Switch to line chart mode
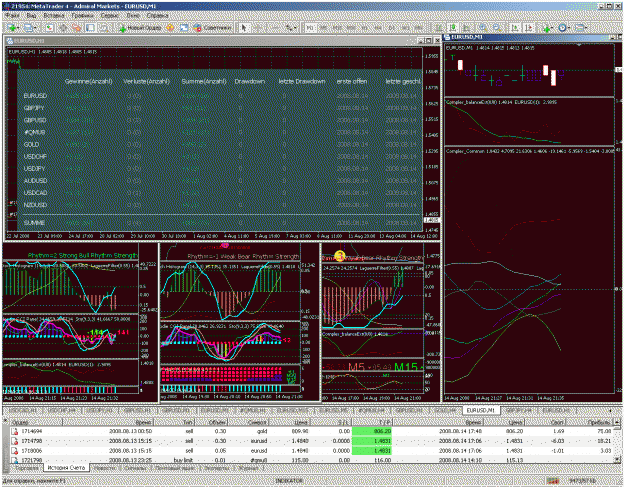The width and height of the screenshot is (625, 487). (466, 28)
